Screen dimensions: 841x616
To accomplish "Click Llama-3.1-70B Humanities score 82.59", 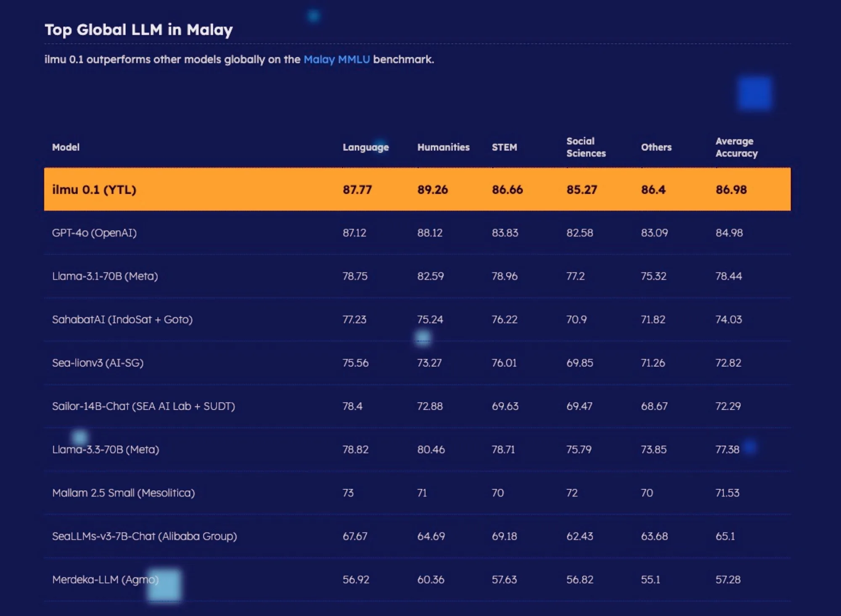I will 431,276.
